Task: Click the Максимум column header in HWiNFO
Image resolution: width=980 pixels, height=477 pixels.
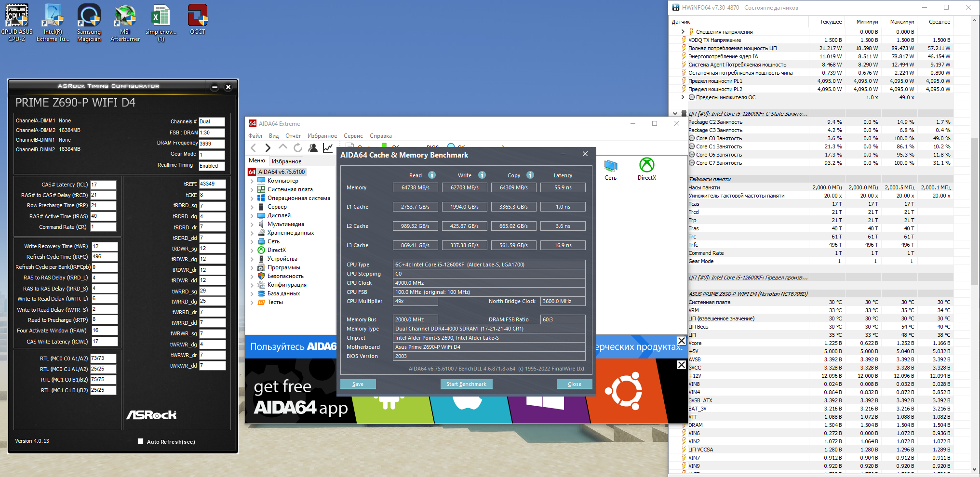Action: click(902, 22)
